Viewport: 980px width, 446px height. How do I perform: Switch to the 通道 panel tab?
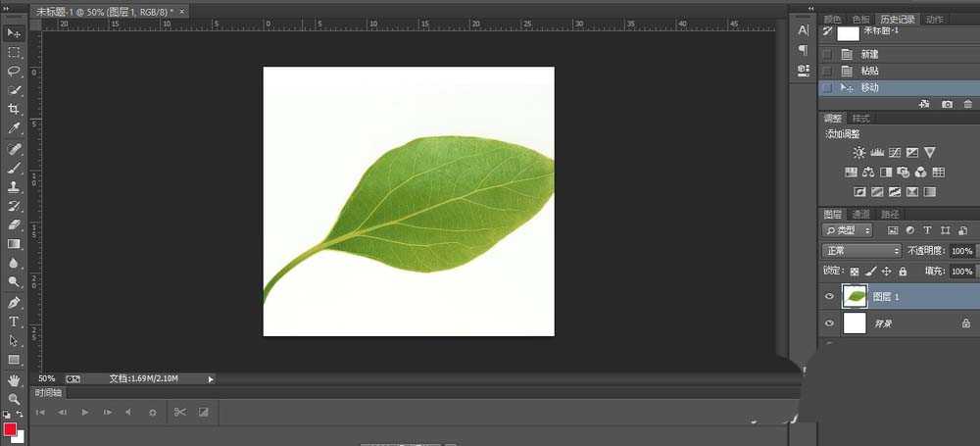click(860, 214)
